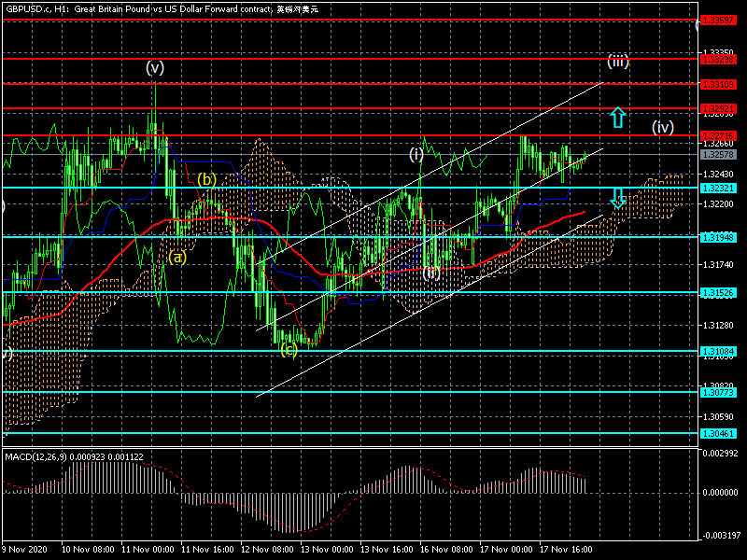
Task: Click the 10 Nov 08:00 time label
Action: [x=88, y=549]
